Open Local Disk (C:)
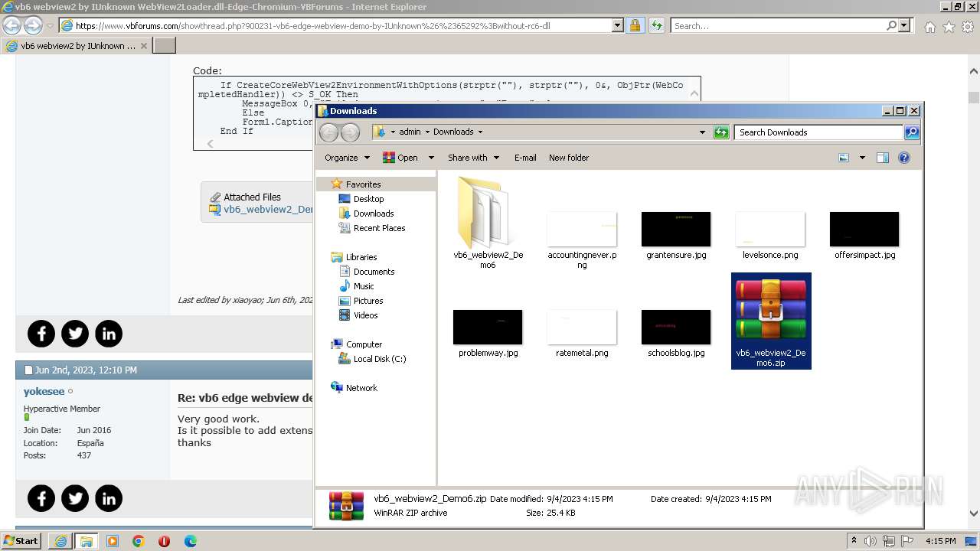The height and width of the screenshot is (551, 980). [x=379, y=359]
